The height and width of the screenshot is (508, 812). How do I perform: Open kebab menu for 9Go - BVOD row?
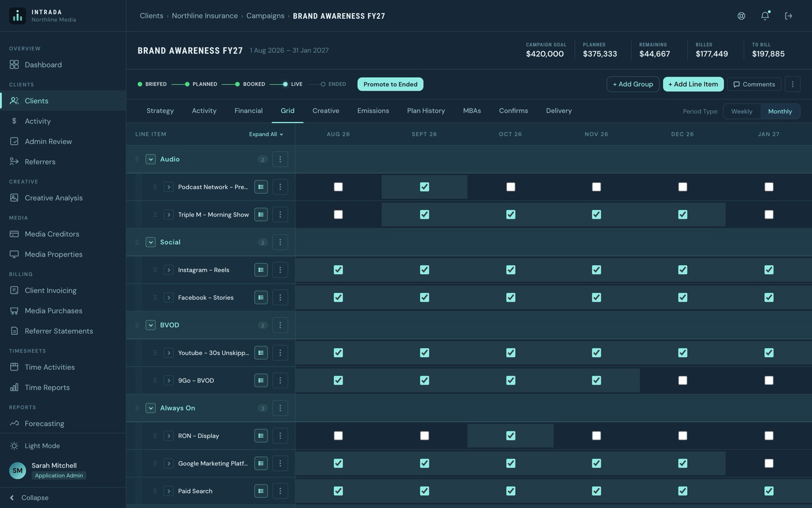[x=280, y=380]
